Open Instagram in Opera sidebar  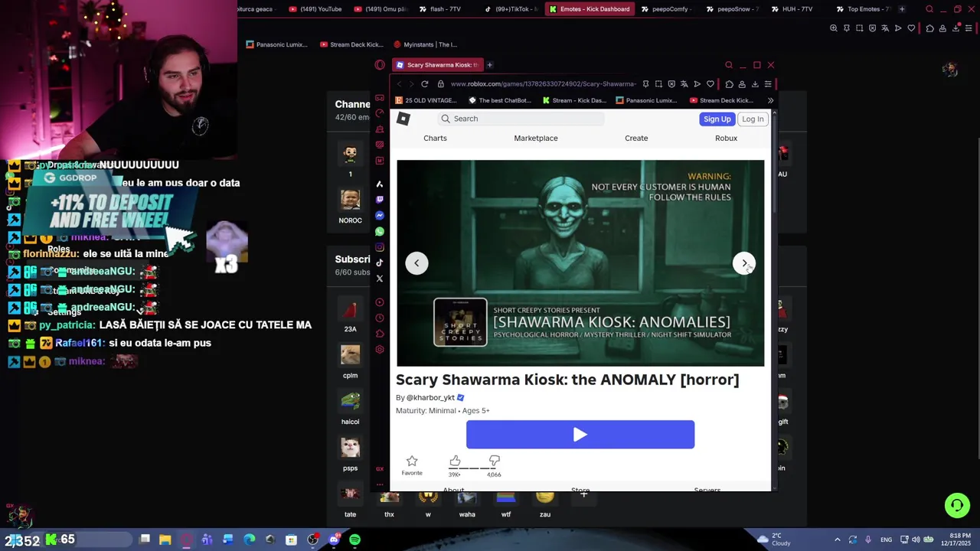point(380,247)
